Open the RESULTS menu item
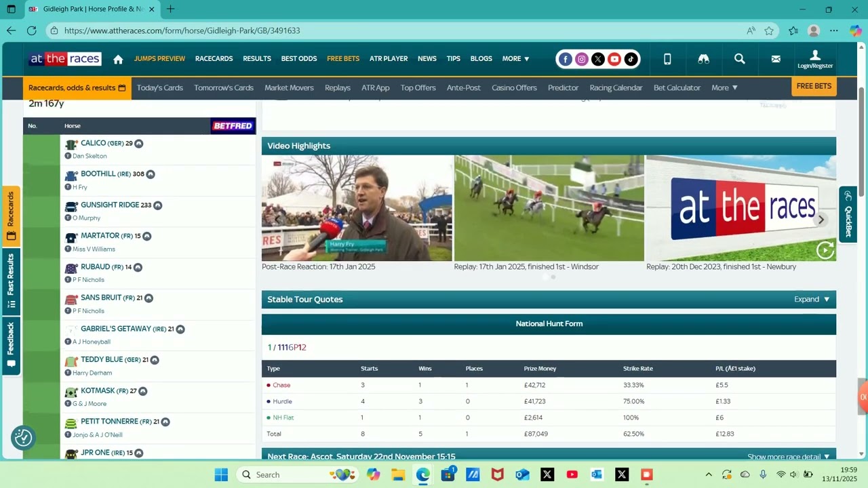 (257, 59)
